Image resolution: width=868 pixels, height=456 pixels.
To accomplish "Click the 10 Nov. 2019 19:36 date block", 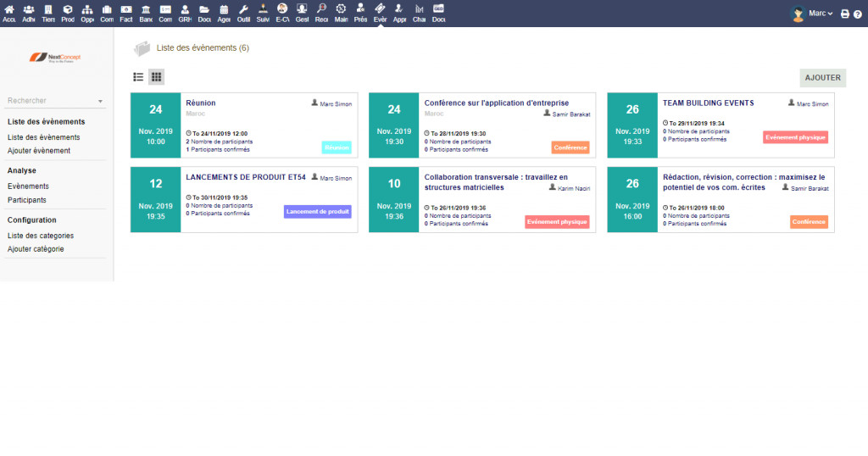I will [x=394, y=199].
